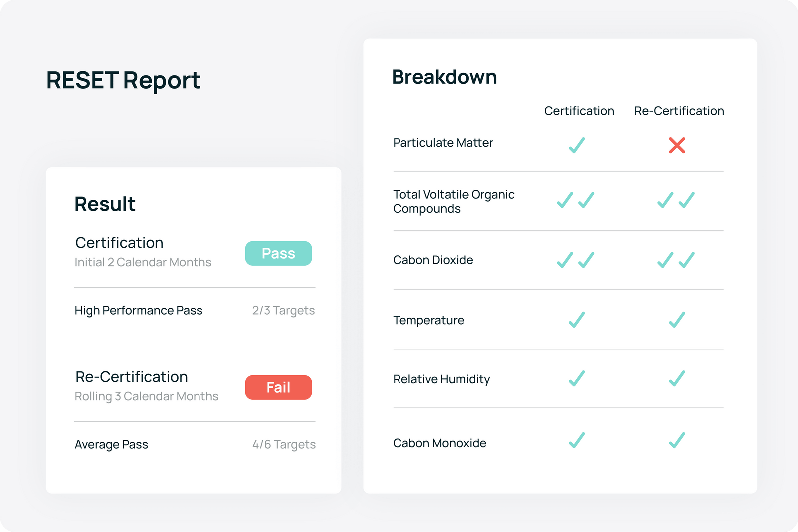798x532 pixels.
Task: Collapse the Breakdown panel
Action: pos(444,76)
